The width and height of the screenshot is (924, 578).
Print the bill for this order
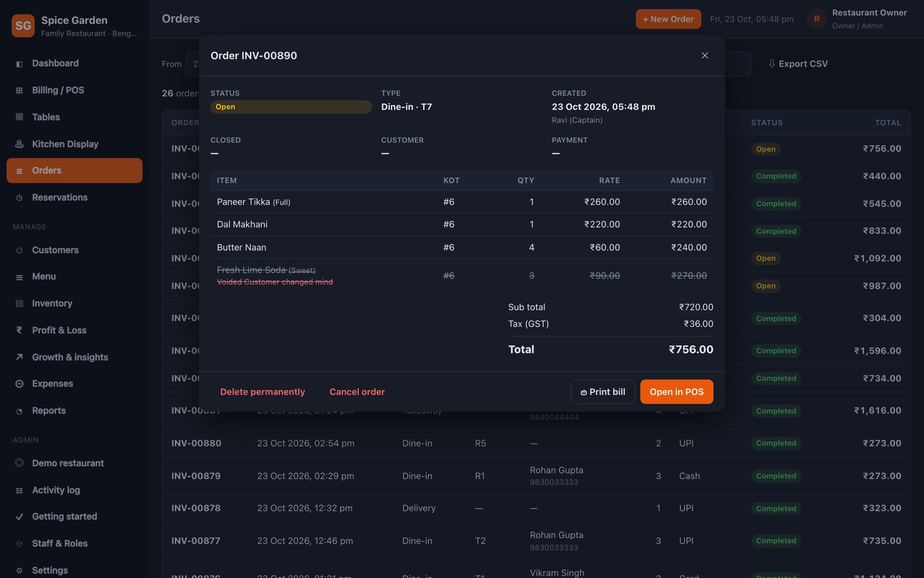pos(603,392)
